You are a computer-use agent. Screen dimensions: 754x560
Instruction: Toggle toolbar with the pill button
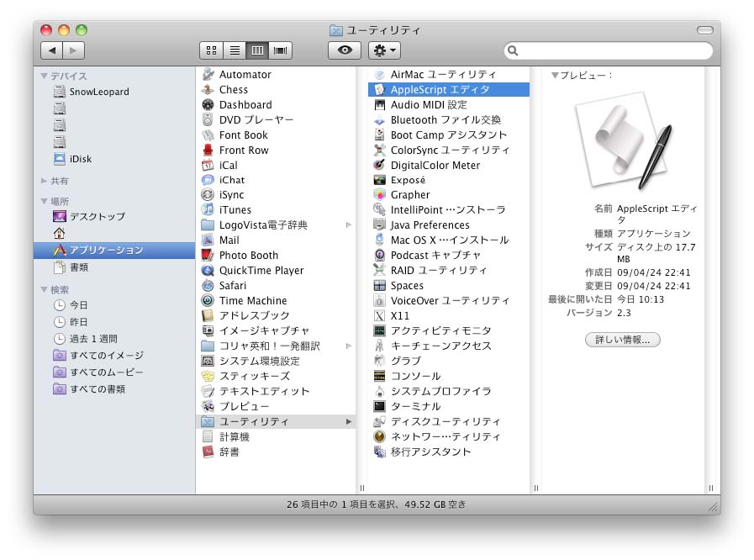coord(704,30)
